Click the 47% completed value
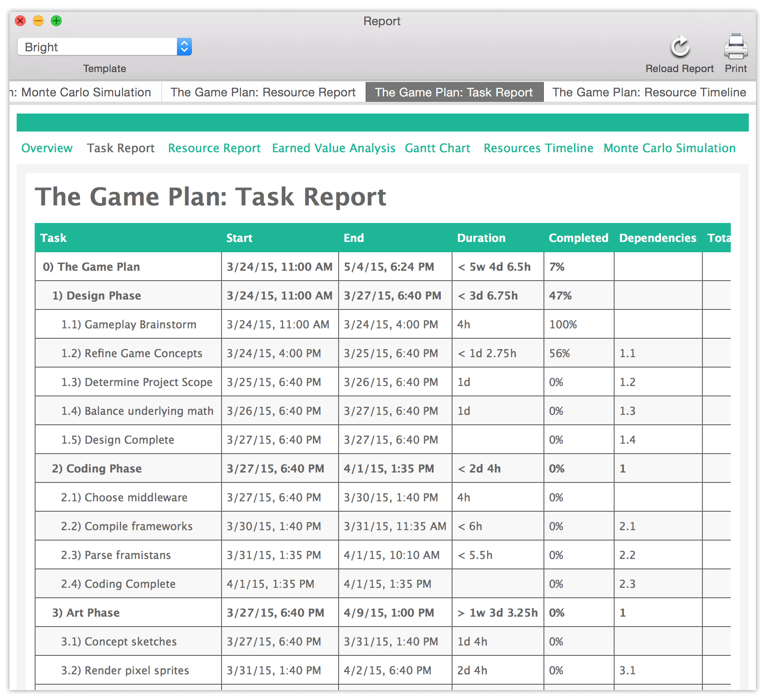Viewport: 765px width, 700px height. [560, 295]
